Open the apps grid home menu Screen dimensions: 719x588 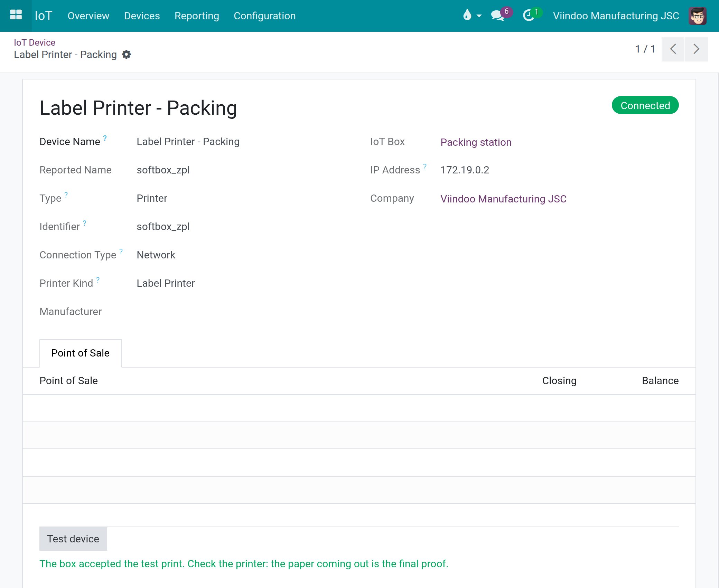(x=16, y=16)
